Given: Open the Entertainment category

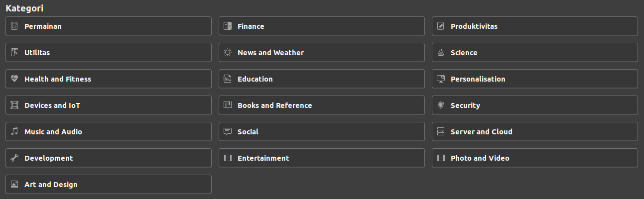Looking at the screenshot, I should 321,158.
